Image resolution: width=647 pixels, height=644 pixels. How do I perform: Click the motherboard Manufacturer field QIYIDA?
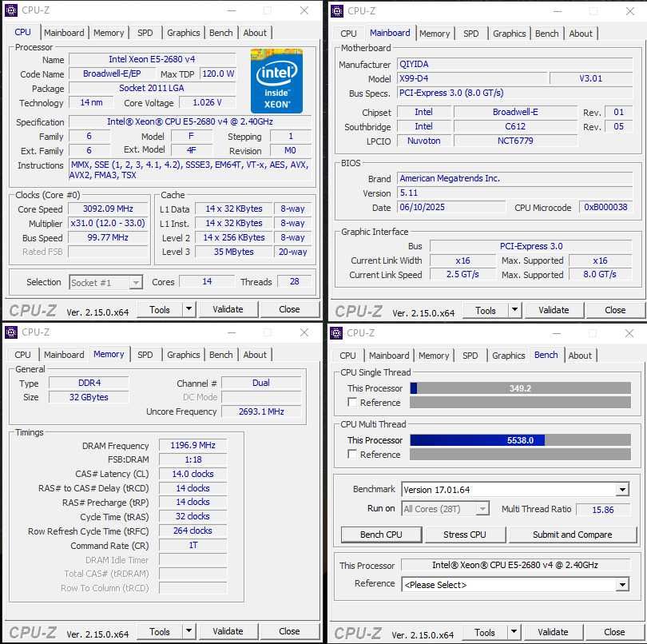(514, 64)
